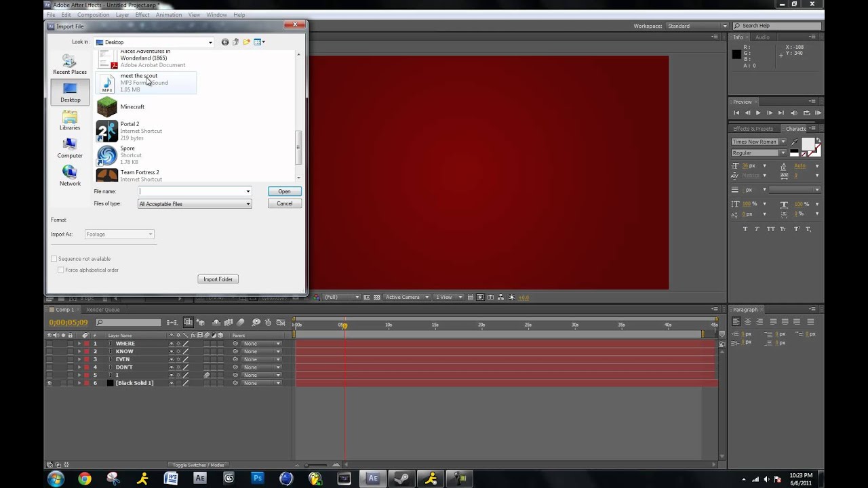
Task: Toggle visibility of DON'T layer
Action: click(49, 367)
